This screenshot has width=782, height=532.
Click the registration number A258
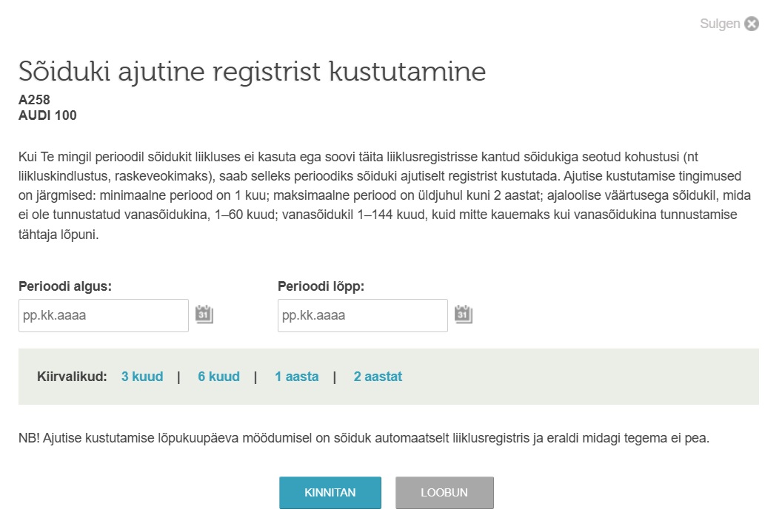pos(34,100)
